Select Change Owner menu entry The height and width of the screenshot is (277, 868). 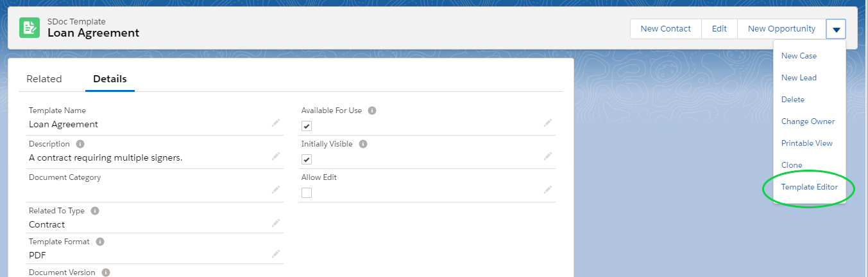(x=808, y=121)
